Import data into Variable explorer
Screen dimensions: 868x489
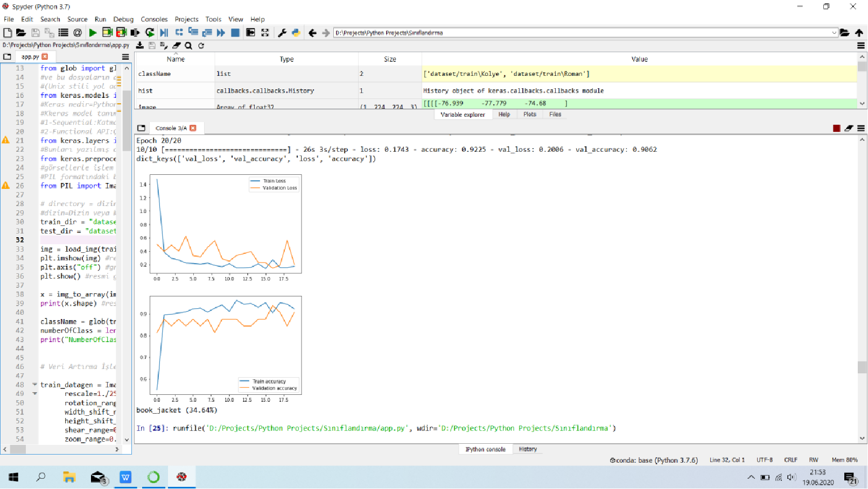point(140,46)
